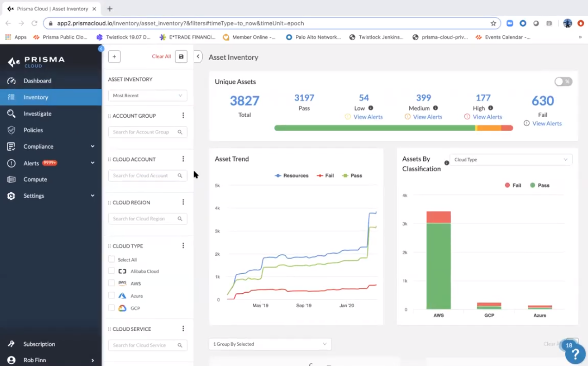Open Investigate in the sidebar
588x366 pixels.
37,114
